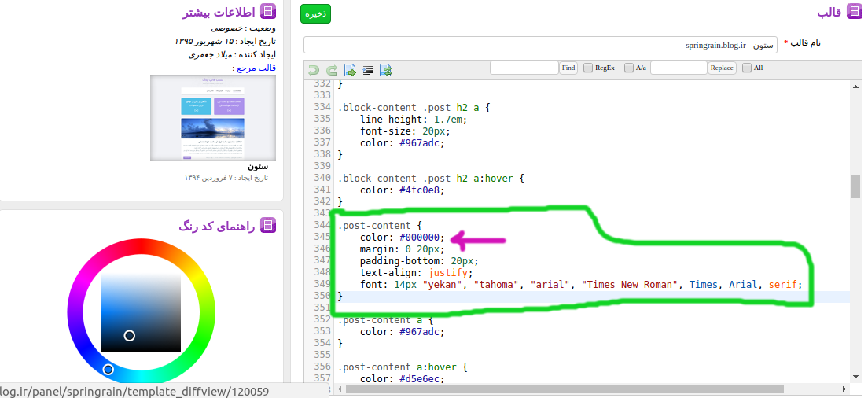This screenshot has width=868, height=398.
Task: Click the وضعیت : خصوصی status text
Action: coord(243,28)
